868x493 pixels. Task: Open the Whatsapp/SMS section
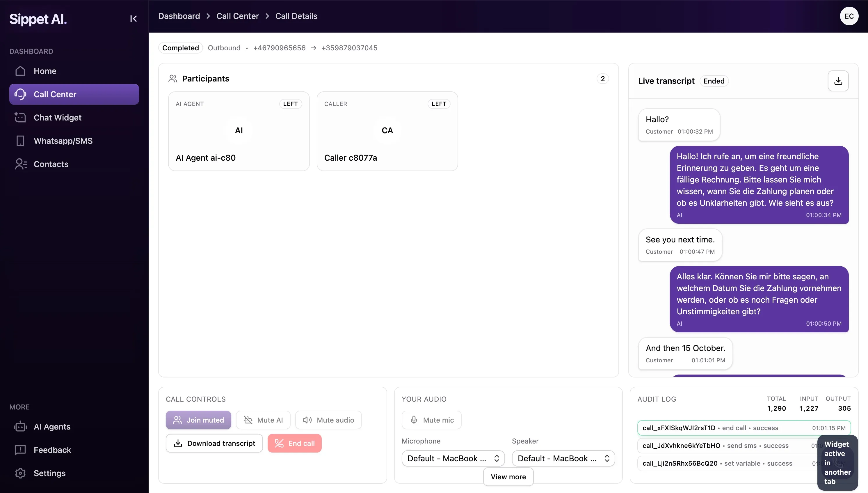click(63, 141)
